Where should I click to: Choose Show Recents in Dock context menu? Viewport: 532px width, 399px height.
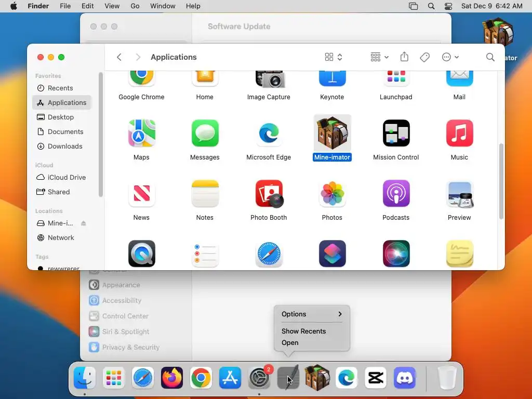303,331
